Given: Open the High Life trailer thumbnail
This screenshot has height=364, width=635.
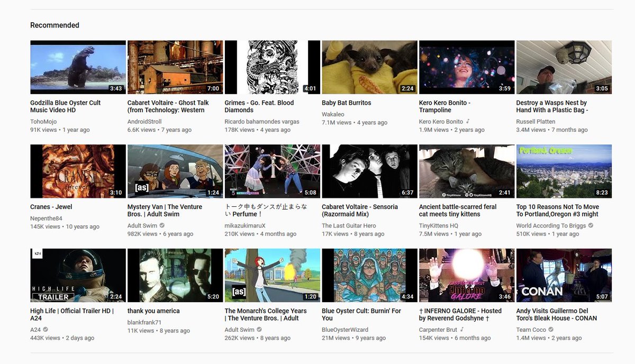Looking at the screenshot, I should point(78,276).
